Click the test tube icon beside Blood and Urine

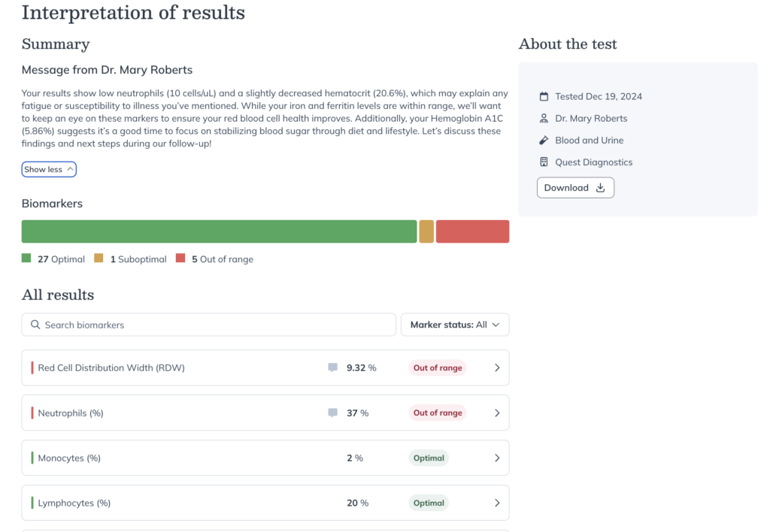544,141
